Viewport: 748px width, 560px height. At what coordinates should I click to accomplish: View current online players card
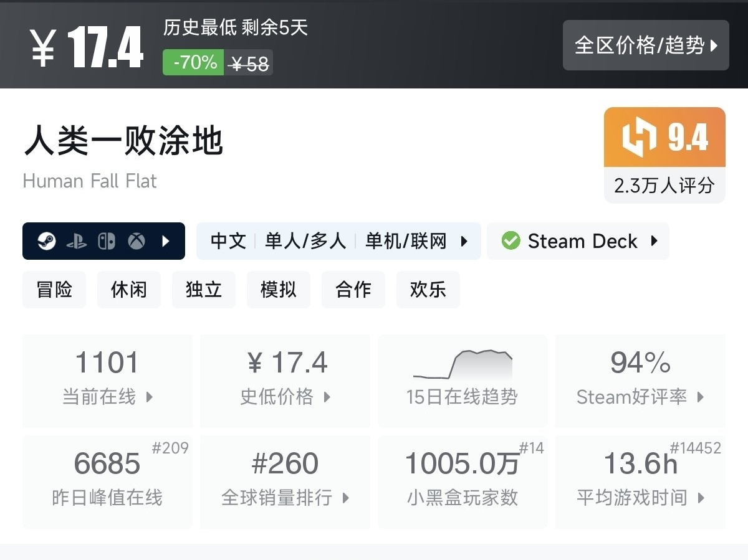108,381
